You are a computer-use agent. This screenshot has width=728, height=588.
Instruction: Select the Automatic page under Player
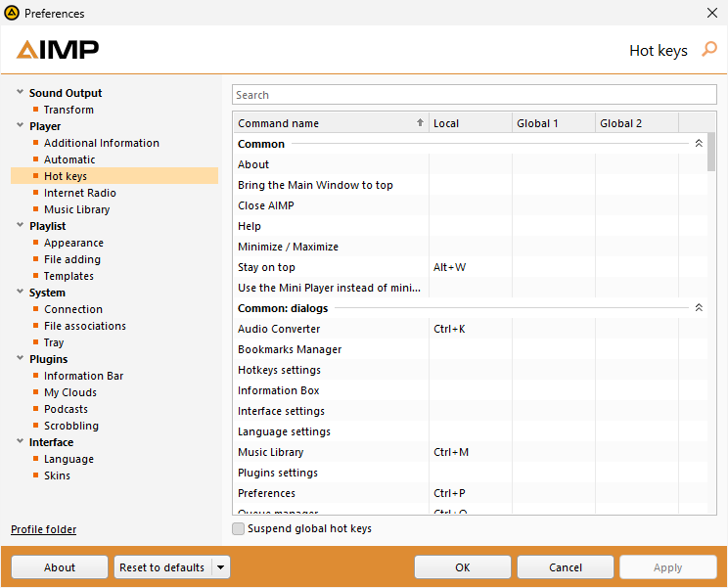[69, 159]
